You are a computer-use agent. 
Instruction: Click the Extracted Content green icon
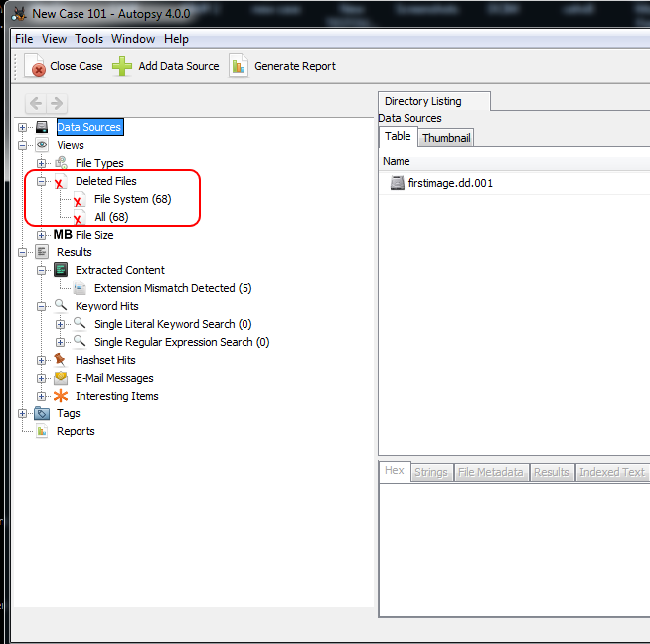[x=61, y=270]
